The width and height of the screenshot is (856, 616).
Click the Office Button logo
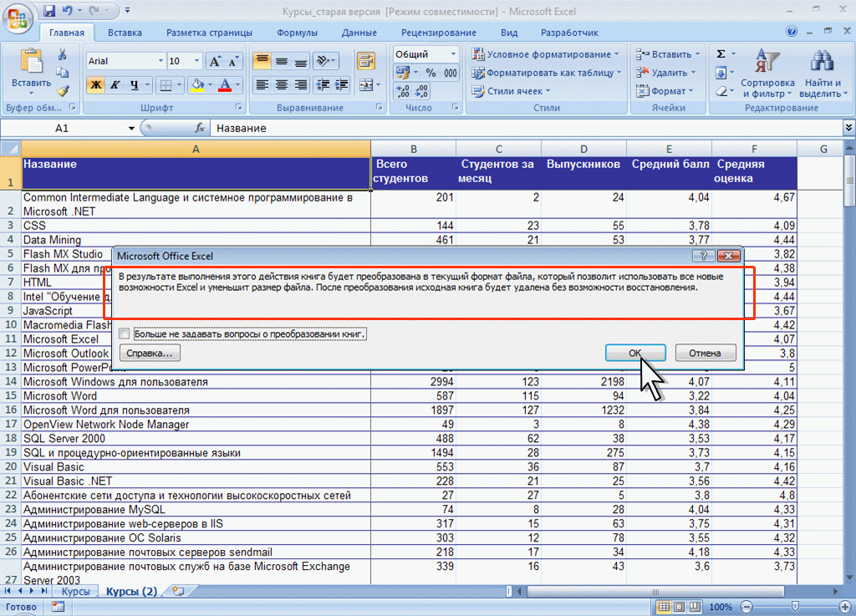(x=17, y=18)
